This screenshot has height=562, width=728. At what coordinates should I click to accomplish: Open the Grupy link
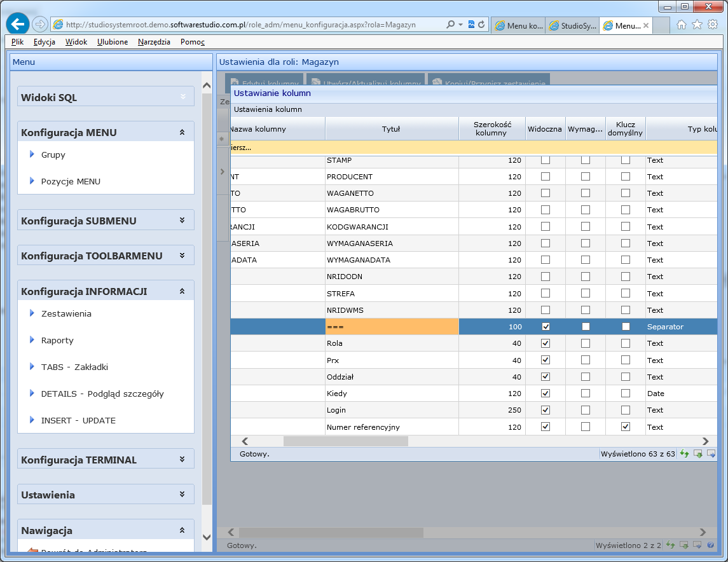click(53, 154)
